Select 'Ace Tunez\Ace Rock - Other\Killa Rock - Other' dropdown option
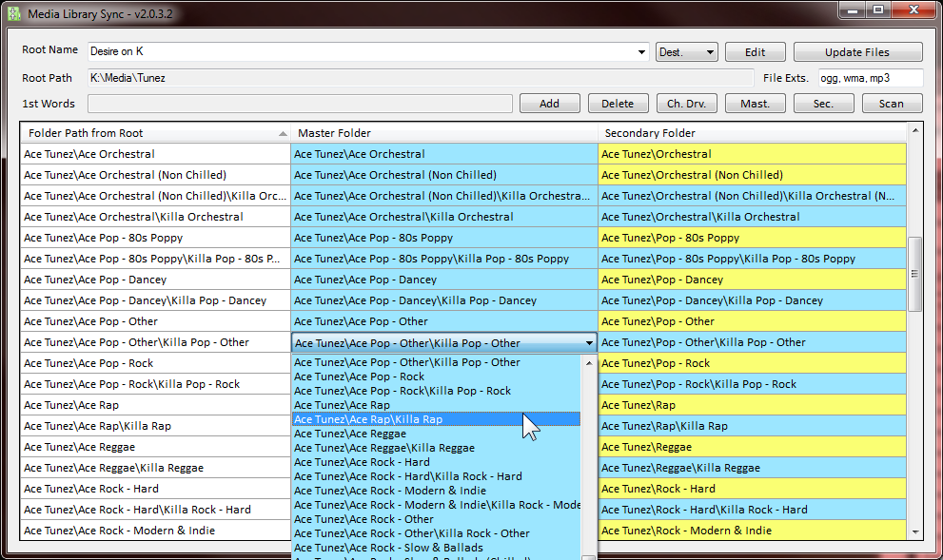The width and height of the screenshot is (943, 560). [x=437, y=533]
